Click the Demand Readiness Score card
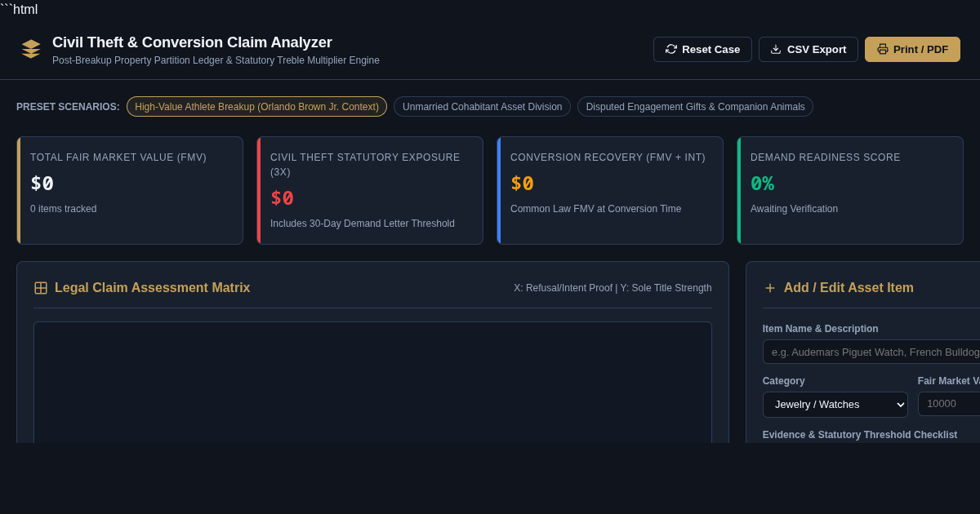The image size is (980, 514). (850, 190)
